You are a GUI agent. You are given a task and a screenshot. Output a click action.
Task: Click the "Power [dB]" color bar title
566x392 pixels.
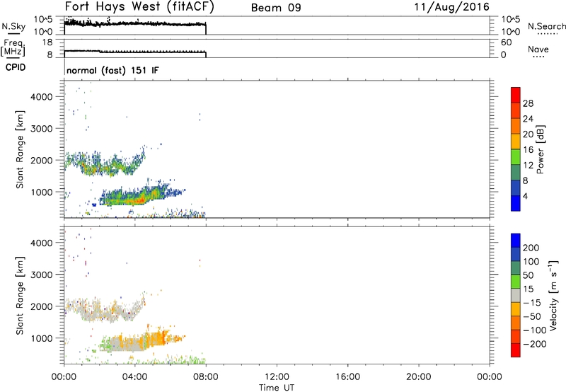[540, 149]
